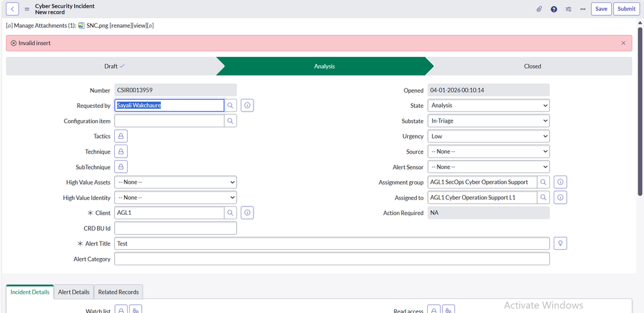Click the Save button
The image size is (644, 313).
601,8
